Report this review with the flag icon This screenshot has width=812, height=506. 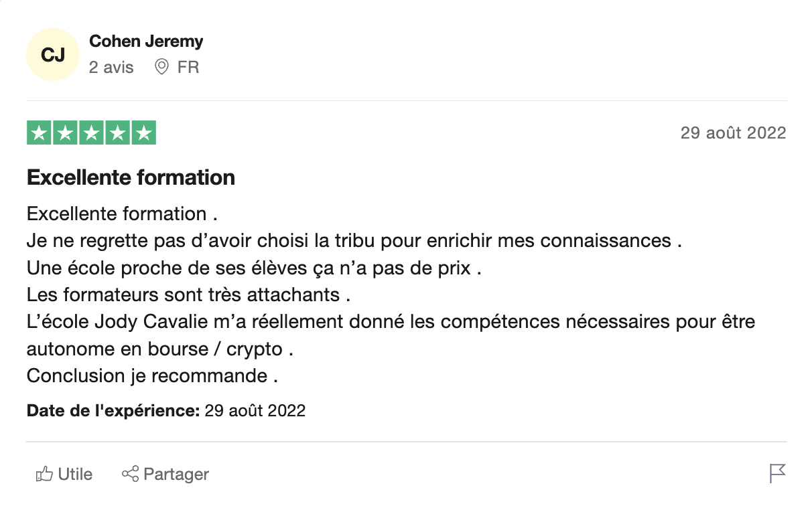(x=777, y=473)
